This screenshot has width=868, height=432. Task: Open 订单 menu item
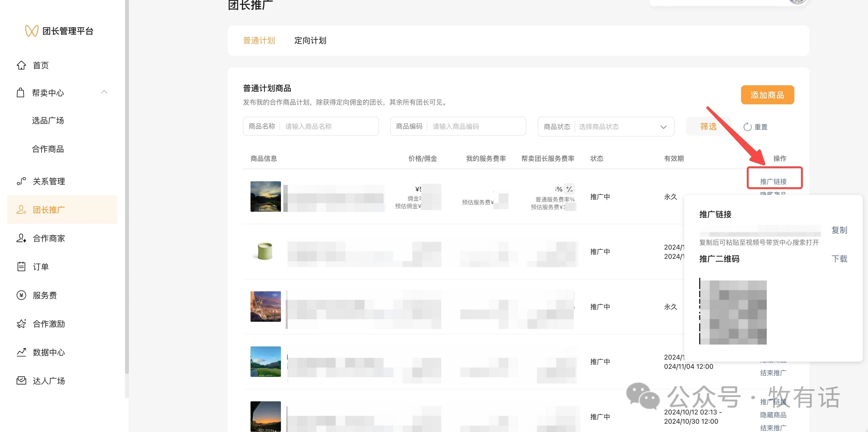point(41,267)
